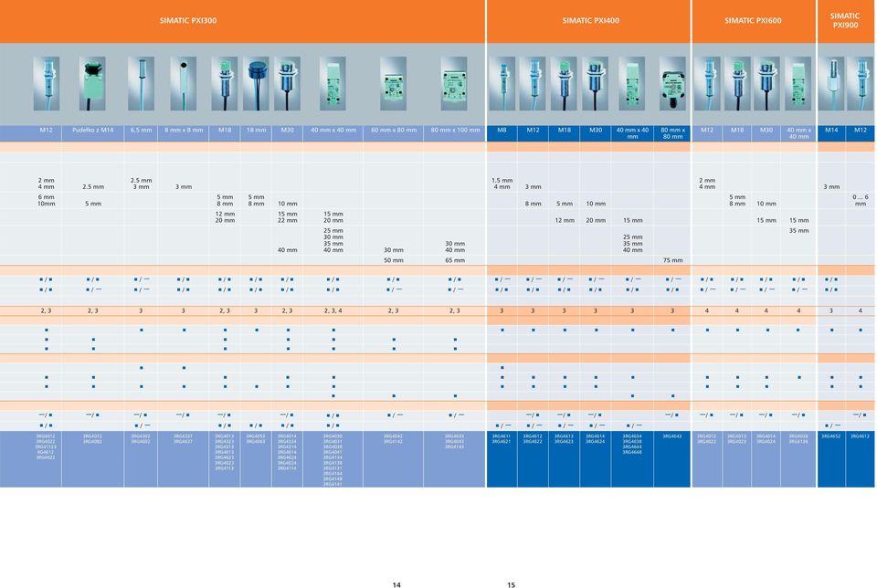Select the Pudelko z M14 sensor photo

tap(92, 83)
